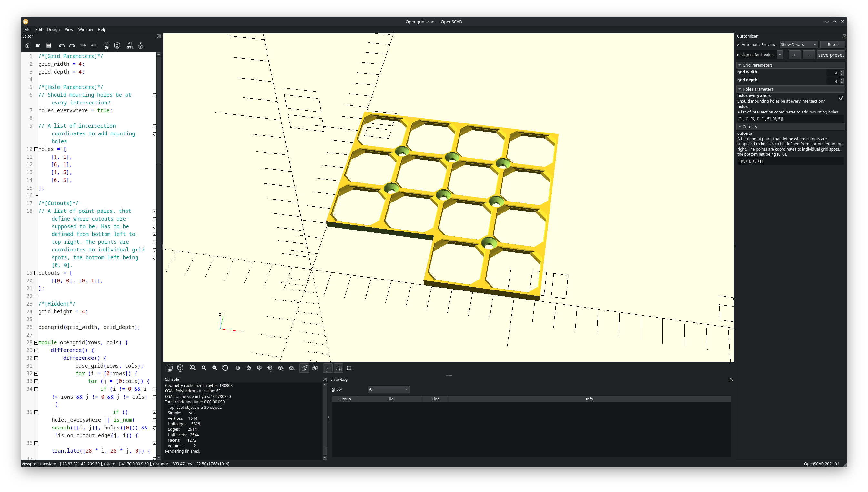This screenshot has width=868, height=492.
Task: Toggle Show Edges in viewport
Action: 349,368
